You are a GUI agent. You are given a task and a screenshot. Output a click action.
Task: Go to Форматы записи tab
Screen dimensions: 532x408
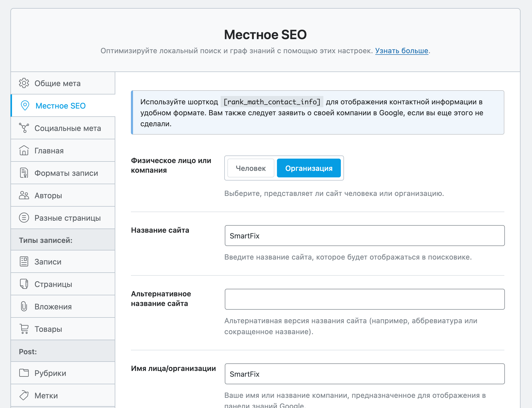(x=63, y=173)
